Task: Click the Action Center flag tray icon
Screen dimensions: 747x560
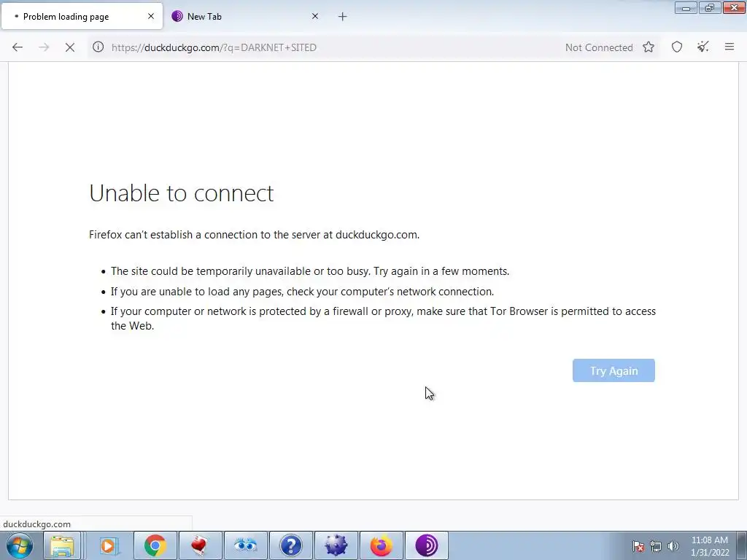Action: click(638, 546)
